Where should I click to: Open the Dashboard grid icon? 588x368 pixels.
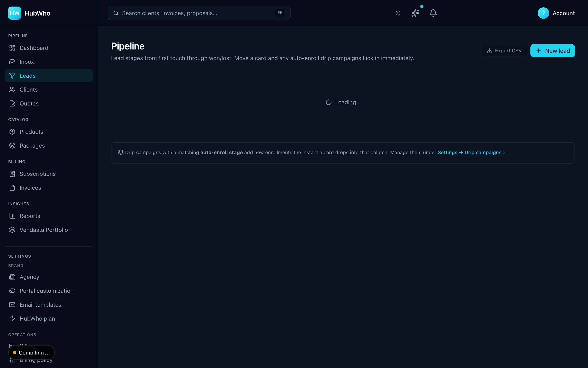click(x=12, y=48)
